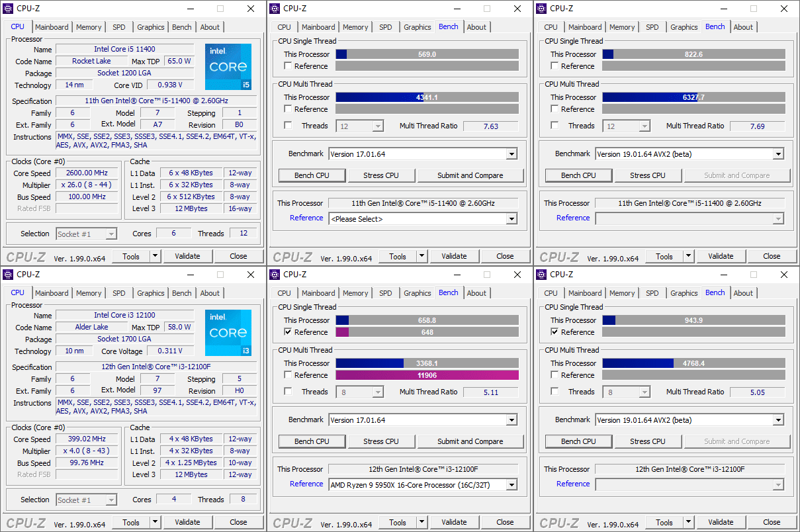The image size is (800, 532).
Task: Open the SPD tab in the window scoring 569.0
Action: pyautogui.click(x=386, y=27)
